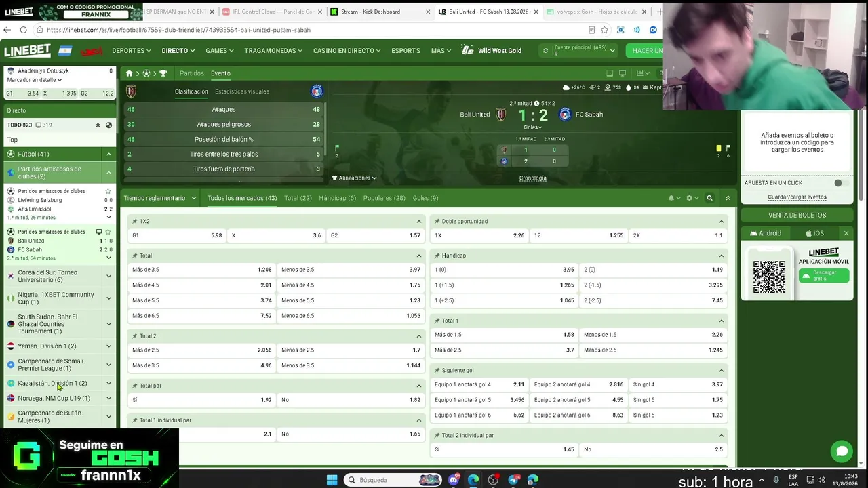Click the Argentina flag icon in the header

pyautogui.click(x=65, y=51)
